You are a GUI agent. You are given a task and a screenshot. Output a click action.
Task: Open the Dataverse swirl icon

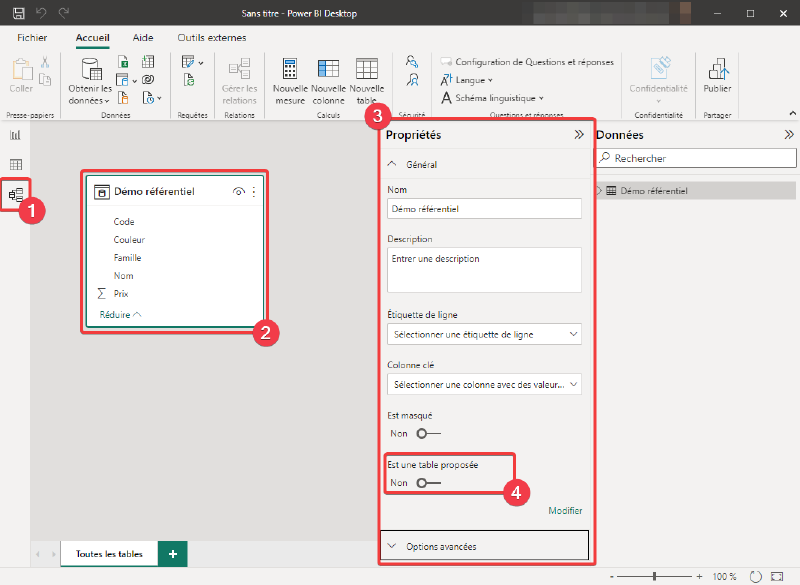[148, 80]
